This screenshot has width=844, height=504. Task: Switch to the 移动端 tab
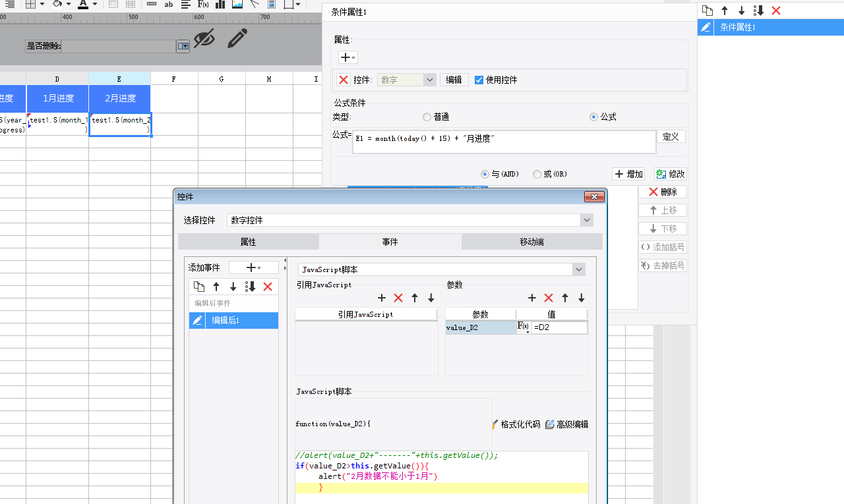531,242
